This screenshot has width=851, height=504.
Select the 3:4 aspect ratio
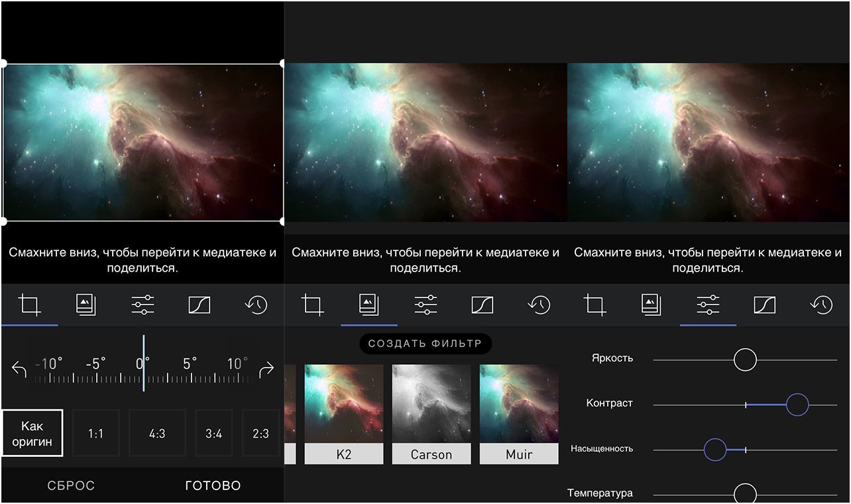(x=213, y=432)
